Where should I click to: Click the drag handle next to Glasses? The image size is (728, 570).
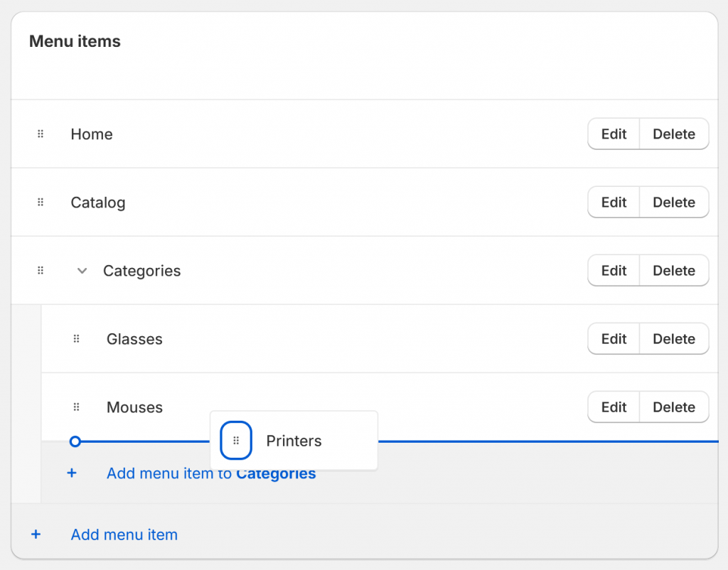[75, 339]
